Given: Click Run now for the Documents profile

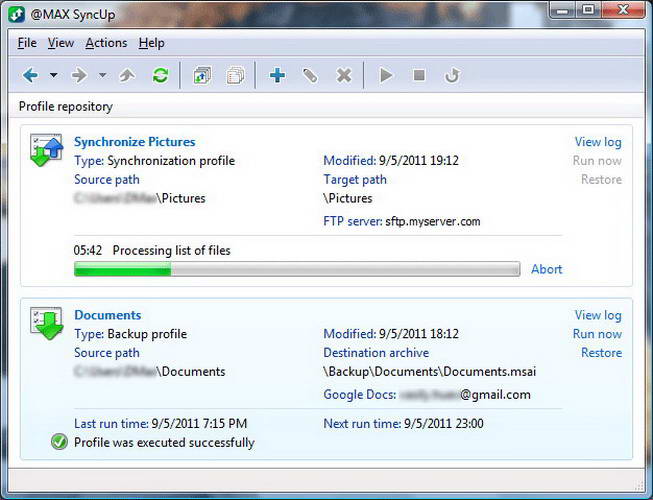Looking at the screenshot, I should [x=597, y=334].
